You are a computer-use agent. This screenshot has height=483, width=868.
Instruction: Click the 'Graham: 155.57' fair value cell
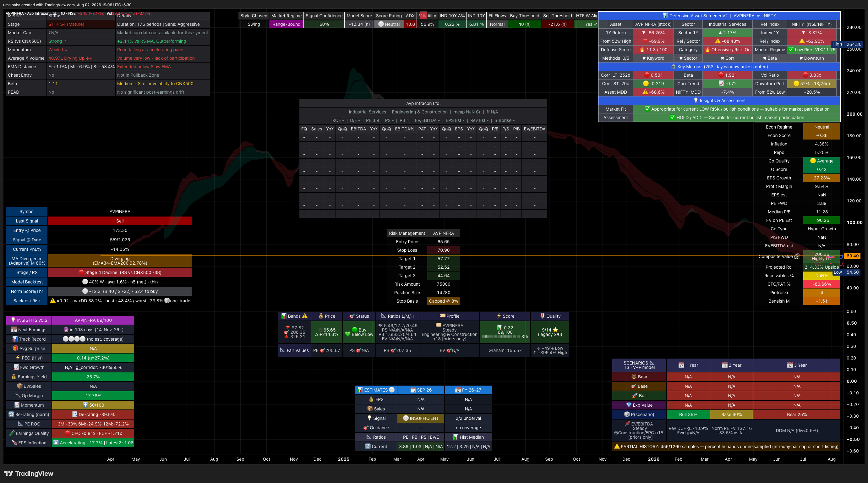505,350
